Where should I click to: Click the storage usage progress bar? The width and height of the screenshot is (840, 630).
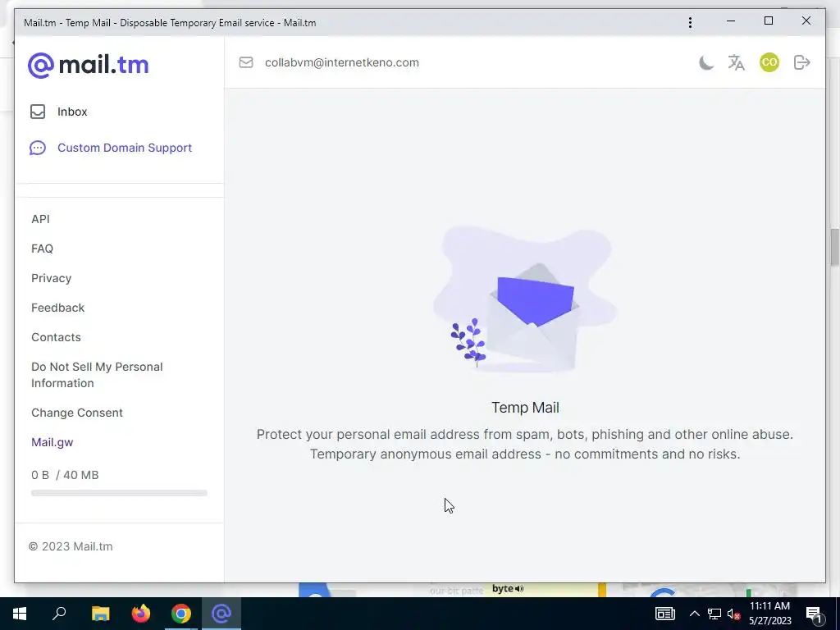coord(119,493)
